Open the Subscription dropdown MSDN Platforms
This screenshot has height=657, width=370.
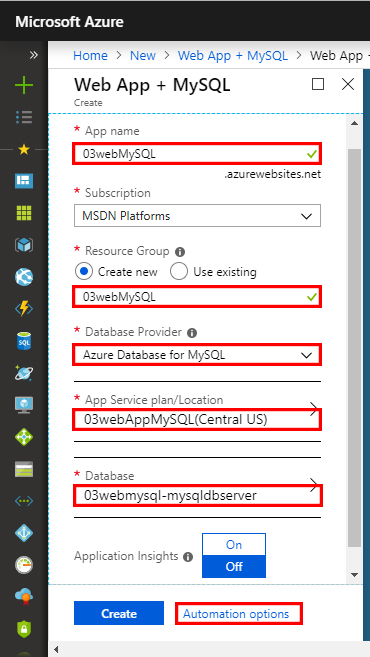point(197,216)
